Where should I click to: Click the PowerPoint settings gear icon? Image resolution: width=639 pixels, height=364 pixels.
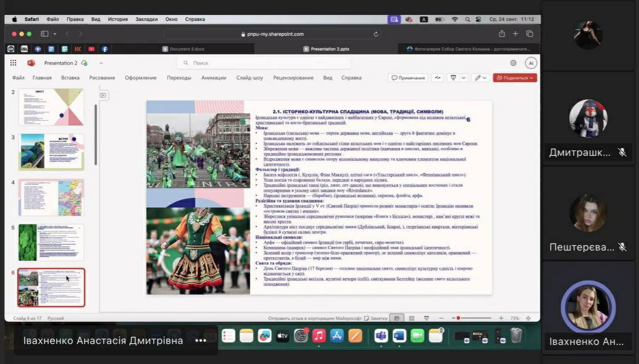(x=513, y=63)
